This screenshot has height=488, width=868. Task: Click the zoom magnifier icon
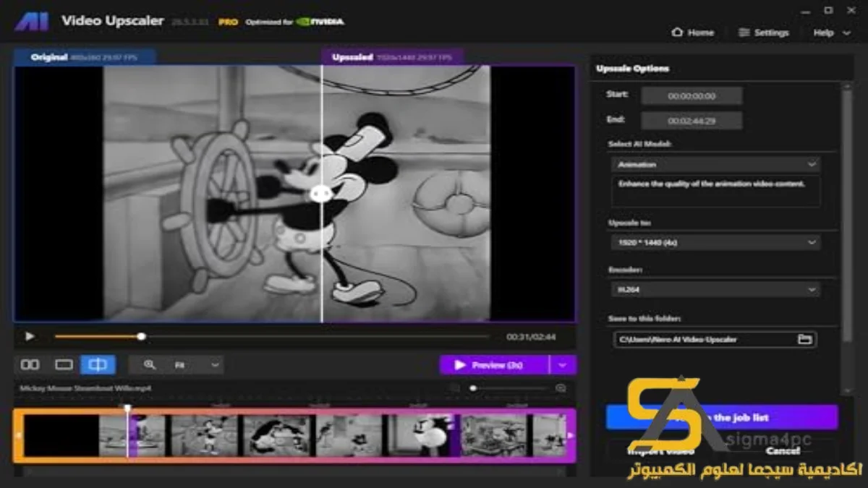coord(149,365)
